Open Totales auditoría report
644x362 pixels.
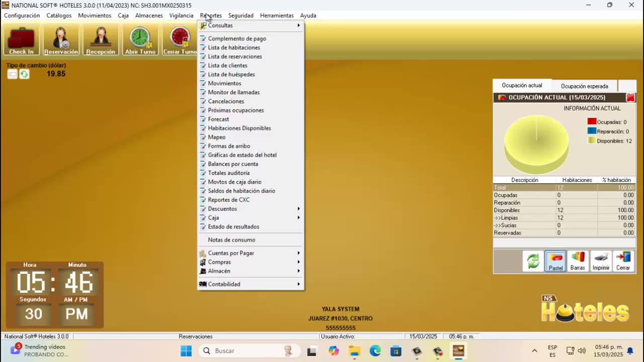[x=250, y=173]
